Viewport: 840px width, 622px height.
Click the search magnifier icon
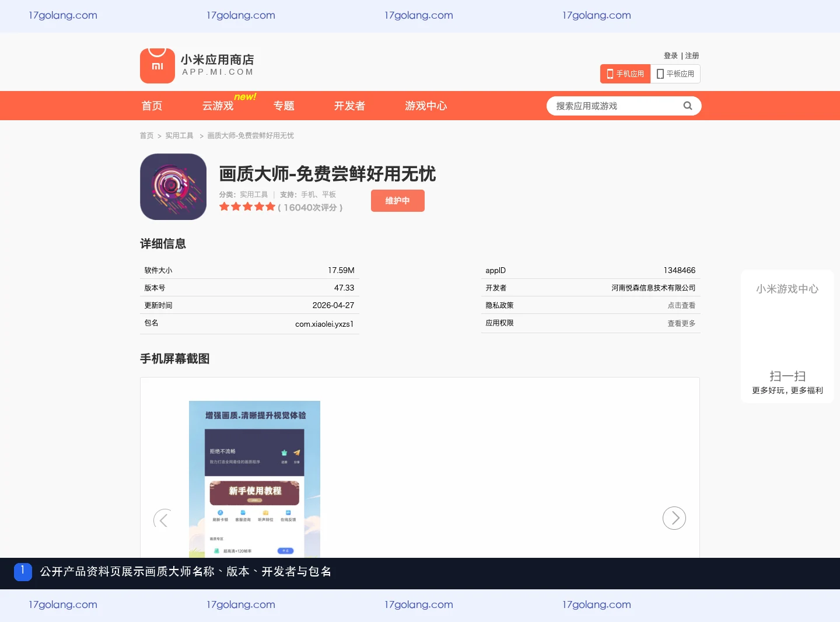(688, 106)
